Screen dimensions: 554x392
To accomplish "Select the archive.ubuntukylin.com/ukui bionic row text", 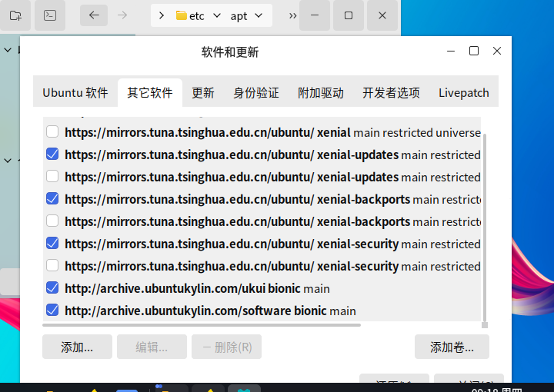I will click(x=197, y=288).
